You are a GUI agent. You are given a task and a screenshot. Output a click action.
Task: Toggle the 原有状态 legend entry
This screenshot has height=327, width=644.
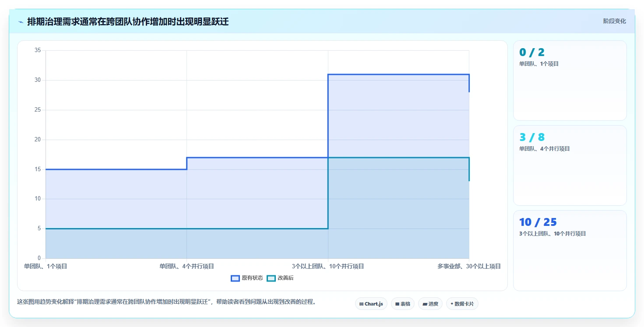click(x=247, y=278)
